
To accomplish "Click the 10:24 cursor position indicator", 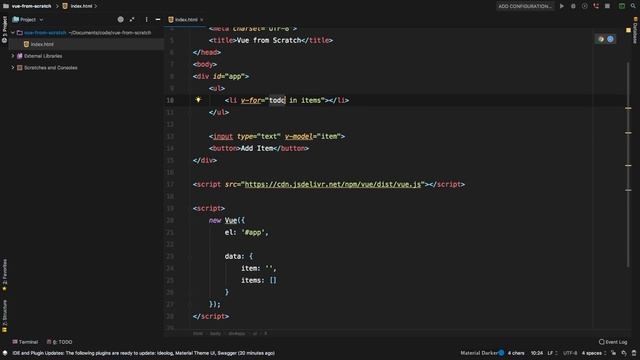I will pyautogui.click(x=537, y=353).
